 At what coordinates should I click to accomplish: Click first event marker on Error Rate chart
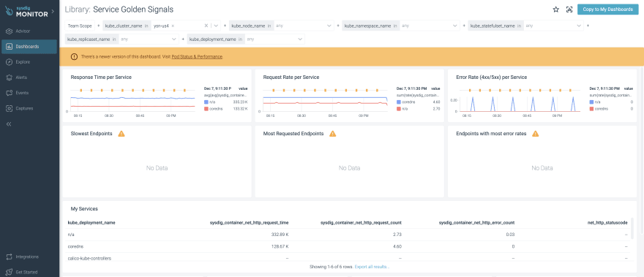(x=469, y=90)
